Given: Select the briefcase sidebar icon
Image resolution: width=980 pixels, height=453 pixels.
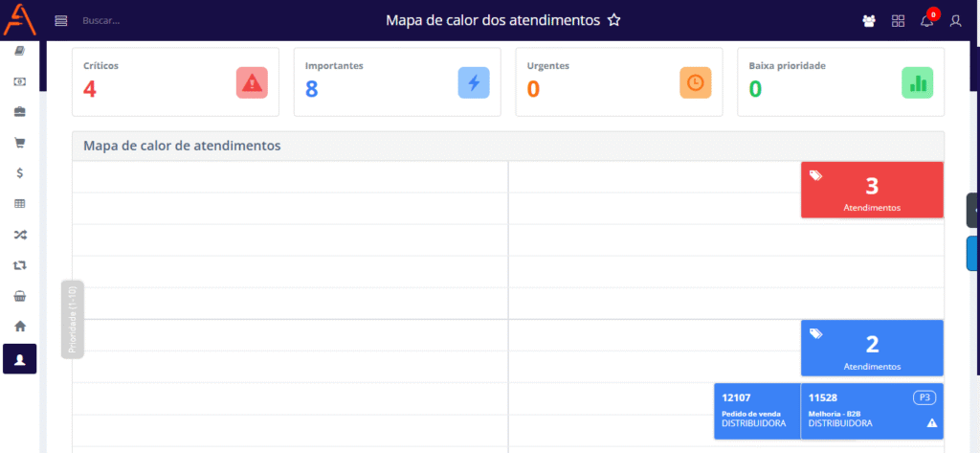Looking at the screenshot, I should point(19,112).
